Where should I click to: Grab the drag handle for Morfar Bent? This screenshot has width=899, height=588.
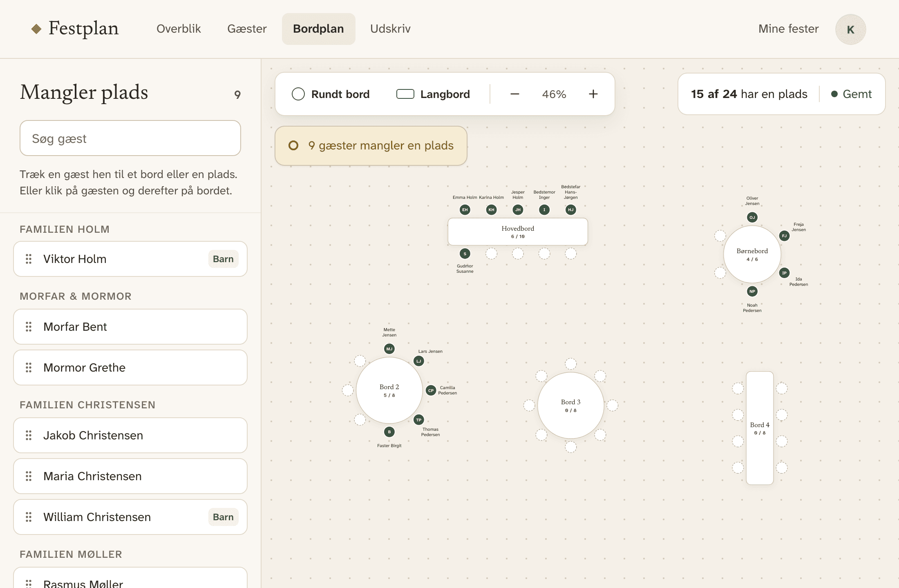[x=29, y=327]
